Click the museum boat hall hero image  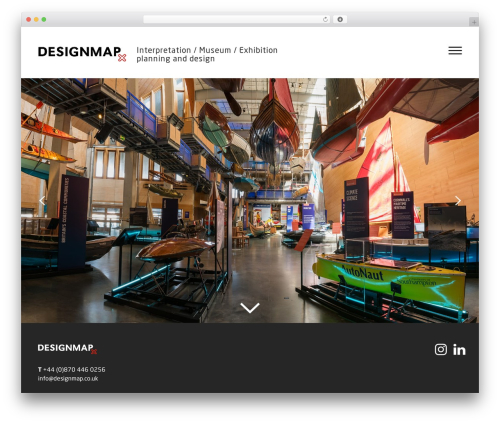[x=250, y=200]
